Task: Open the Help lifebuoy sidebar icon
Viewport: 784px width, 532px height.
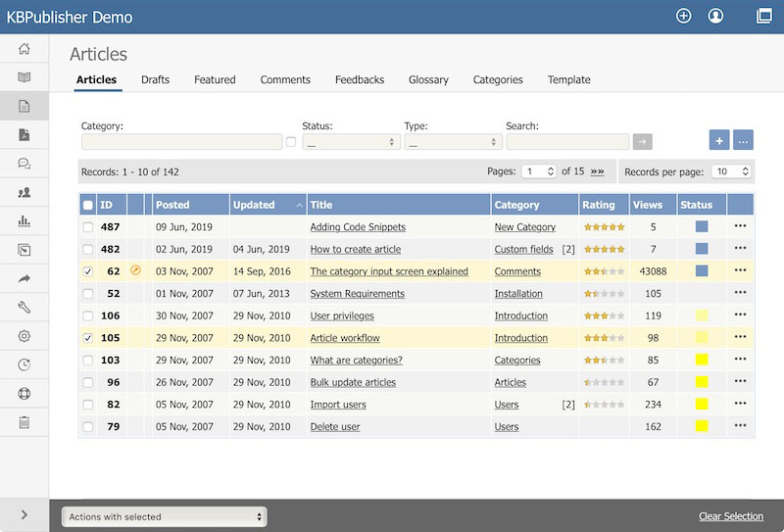Action: [x=24, y=394]
